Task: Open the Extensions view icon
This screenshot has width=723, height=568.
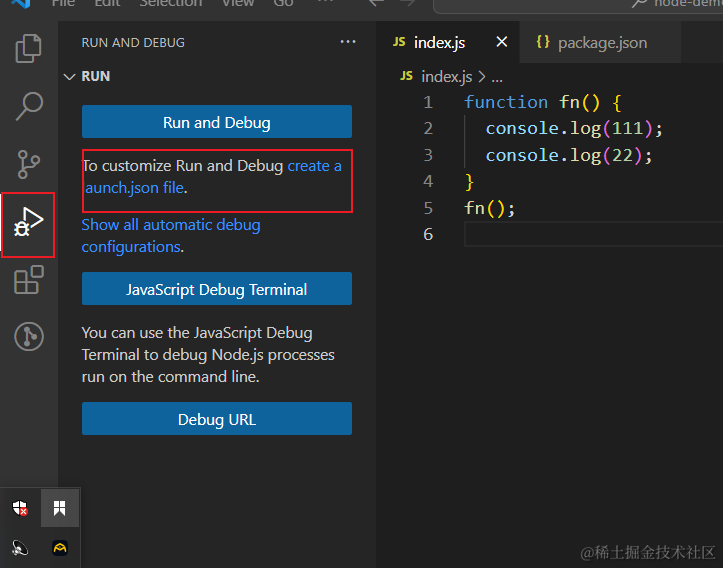Action: coord(28,280)
